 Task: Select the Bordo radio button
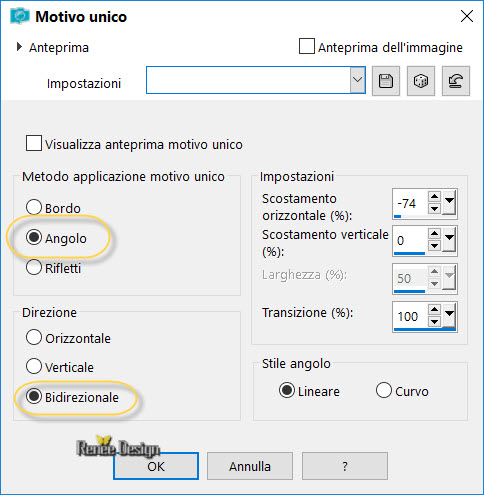34,207
